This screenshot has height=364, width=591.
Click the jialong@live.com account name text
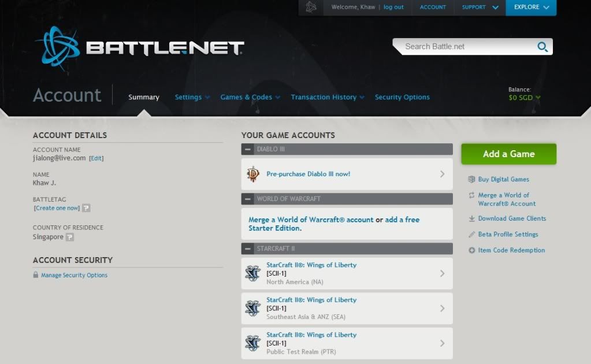pos(59,158)
